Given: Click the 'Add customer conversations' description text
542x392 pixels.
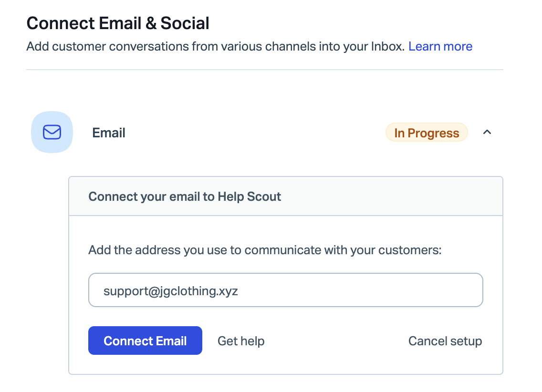Looking at the screenshot, I should coord(215,47).
